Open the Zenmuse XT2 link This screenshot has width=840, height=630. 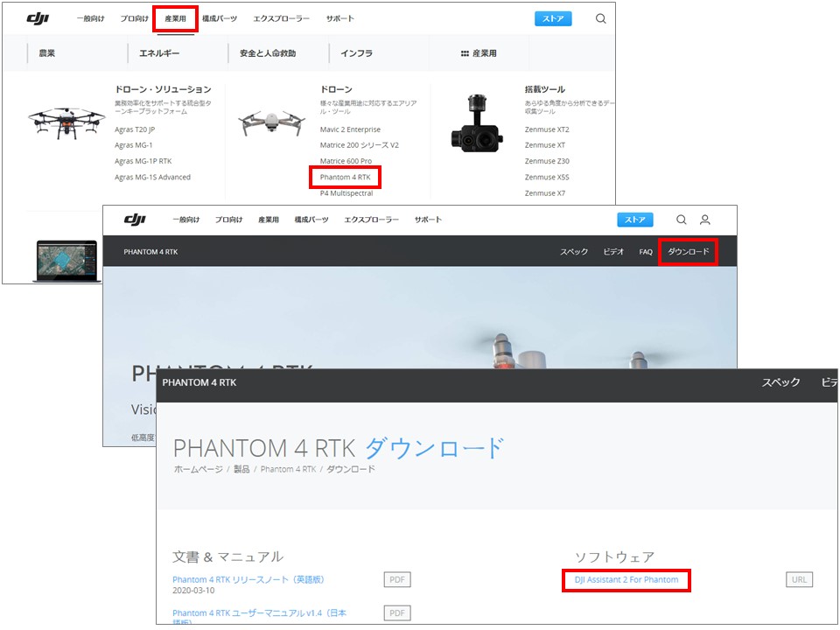[x=547, y=129]
